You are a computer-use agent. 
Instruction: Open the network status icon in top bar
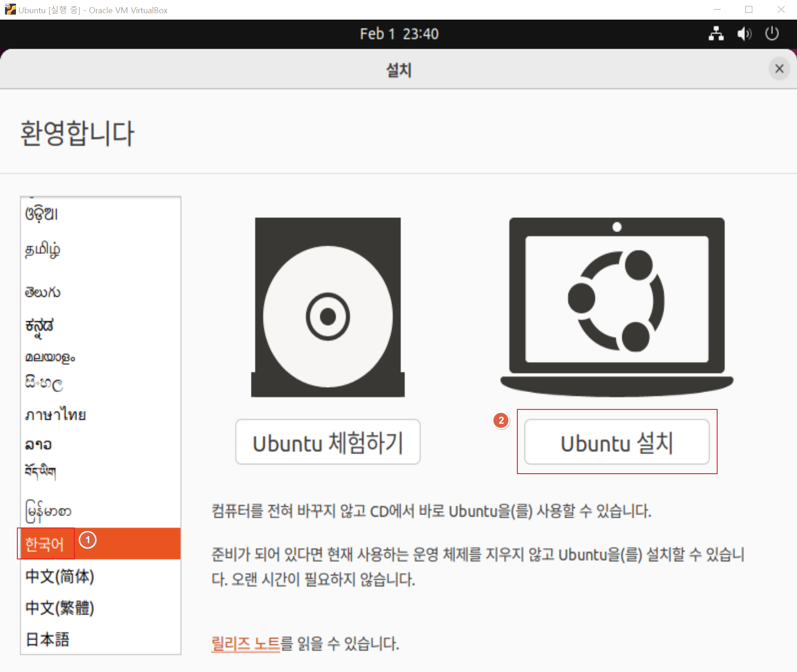[716, 34]
